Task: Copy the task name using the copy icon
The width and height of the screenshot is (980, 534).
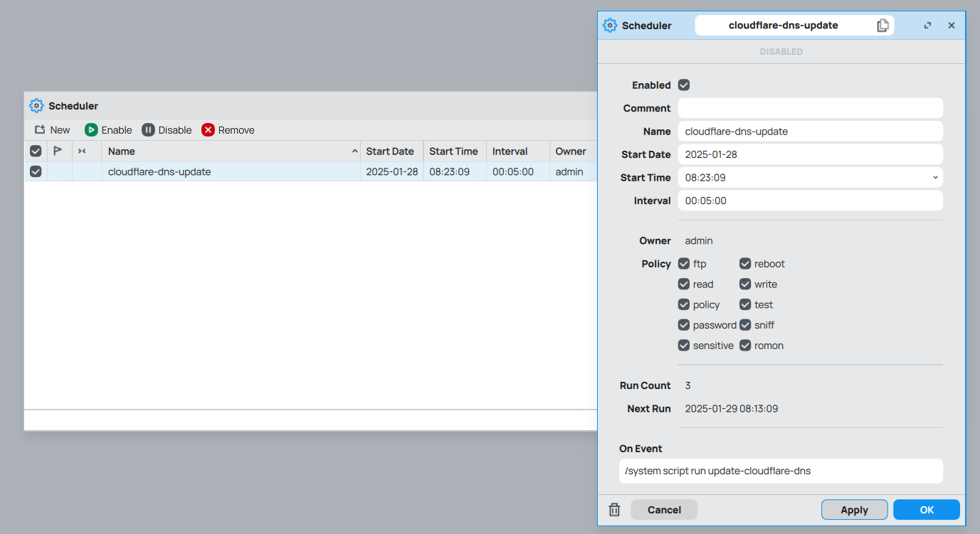Action: pyautogui.click(x=882, y=25)
